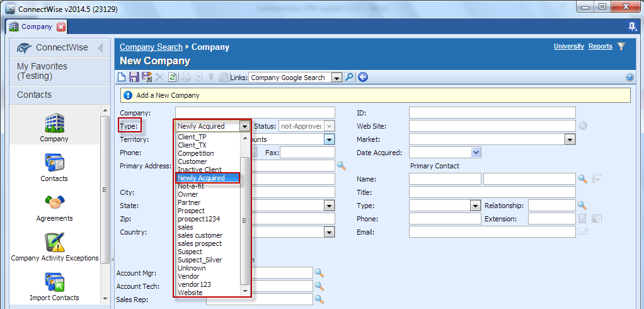Click the Type list scroll down arrow
The width and height of the screenshot is (644, 309).
245,291
